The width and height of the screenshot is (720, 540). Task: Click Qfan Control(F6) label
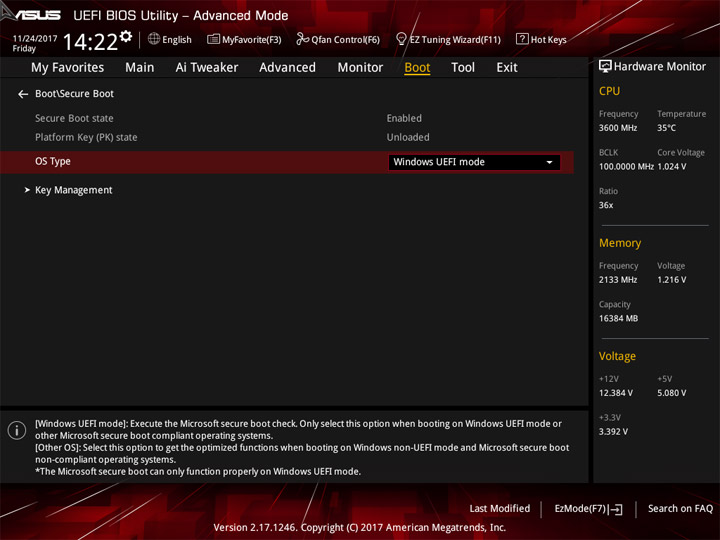[345, 40]
